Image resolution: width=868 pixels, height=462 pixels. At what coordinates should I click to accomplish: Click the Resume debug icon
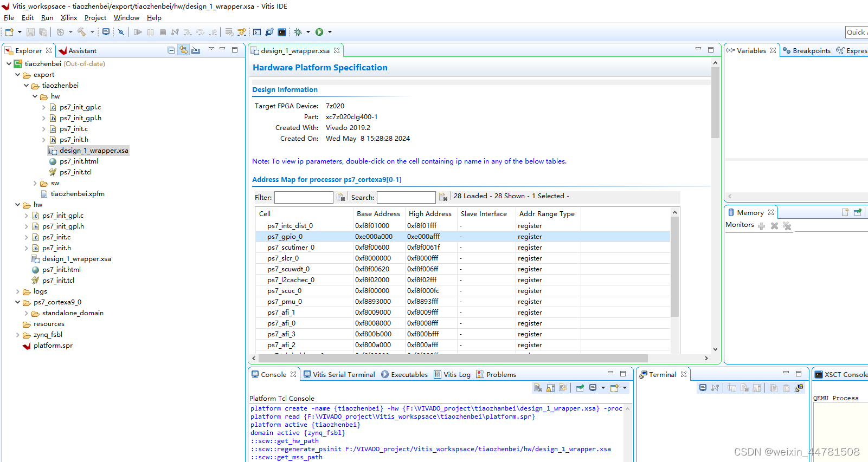(138, 32)
